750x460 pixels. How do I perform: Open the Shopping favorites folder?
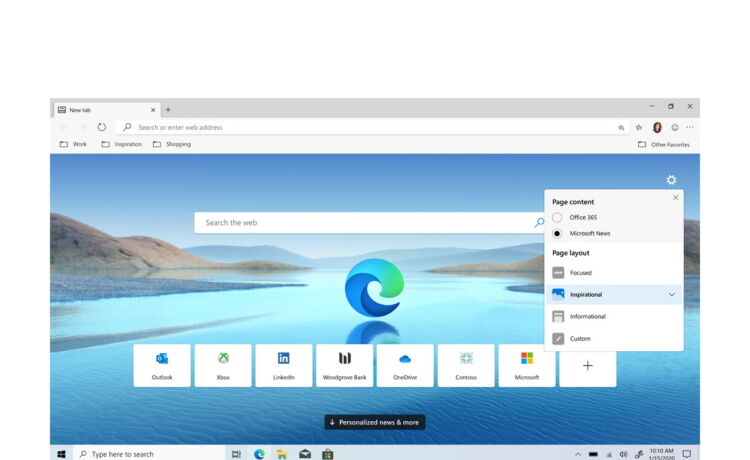tap(172, 144)
